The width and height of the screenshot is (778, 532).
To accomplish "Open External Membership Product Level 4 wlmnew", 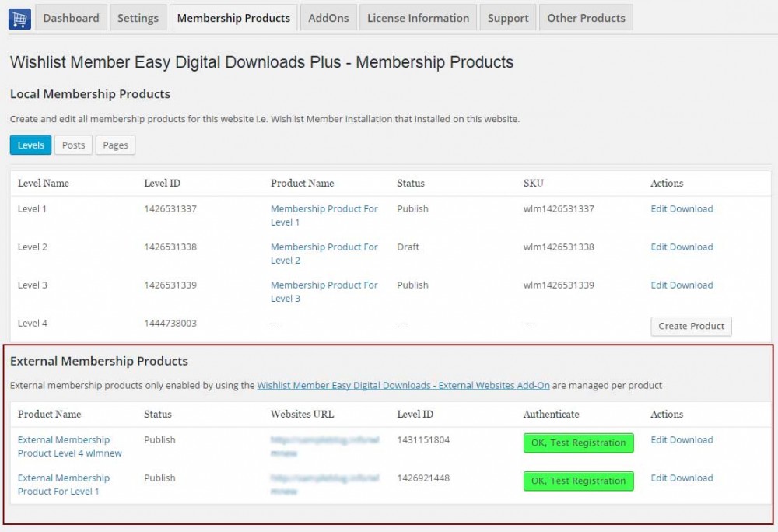I will coord(69,446).
